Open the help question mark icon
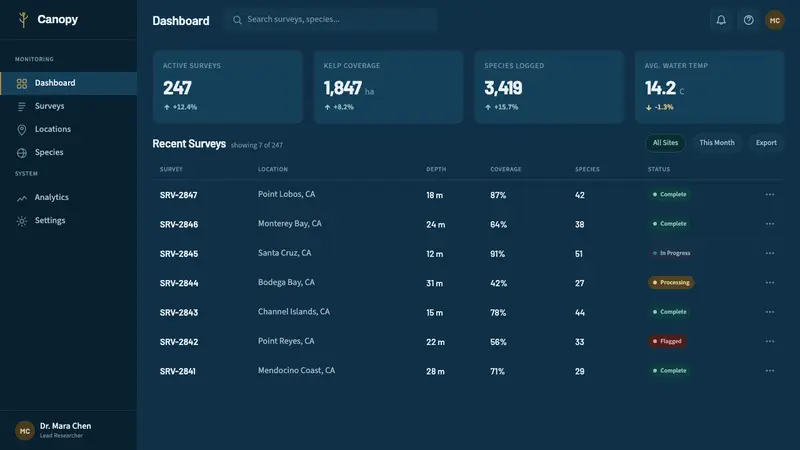 click(x=748, y=20)
